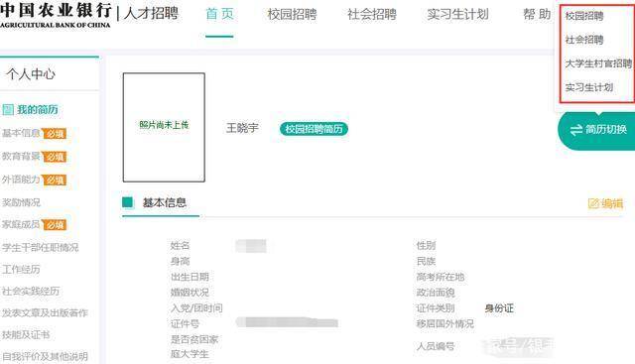This screenshot has width=635, height=364.
Task: Open 技能及证书 sidebar entry
Action: [26, 334]
